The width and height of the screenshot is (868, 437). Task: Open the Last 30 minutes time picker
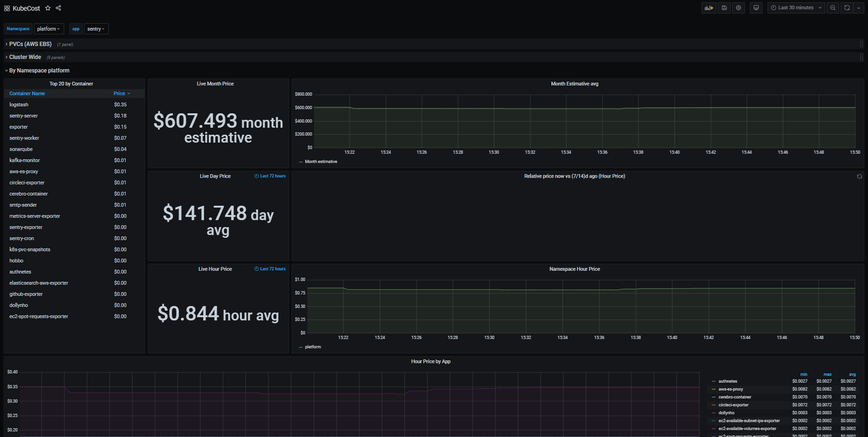tap(796, 8)
